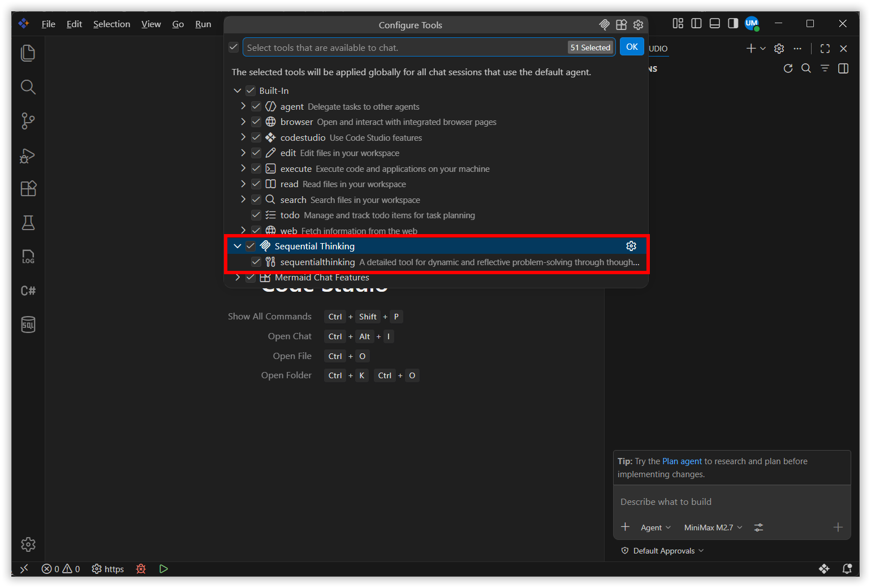Open the Default Approvals dropdown

point(663,551)
